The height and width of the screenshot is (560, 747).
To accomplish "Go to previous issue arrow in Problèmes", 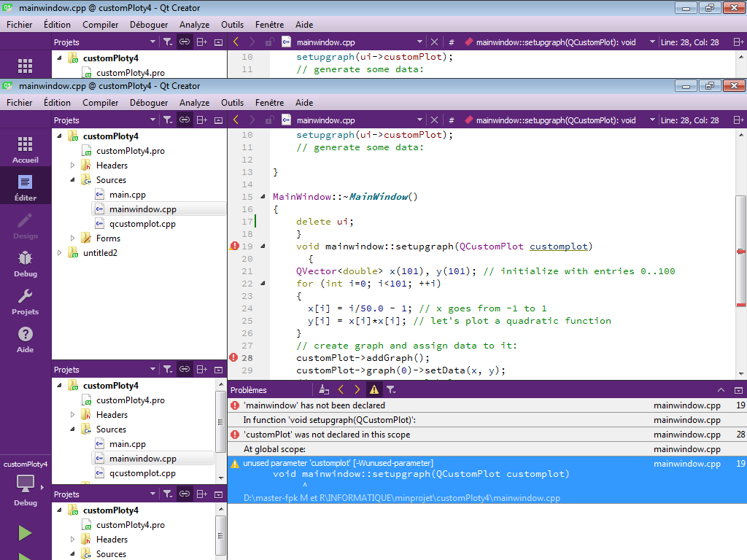I will click(x=341, y=390).
